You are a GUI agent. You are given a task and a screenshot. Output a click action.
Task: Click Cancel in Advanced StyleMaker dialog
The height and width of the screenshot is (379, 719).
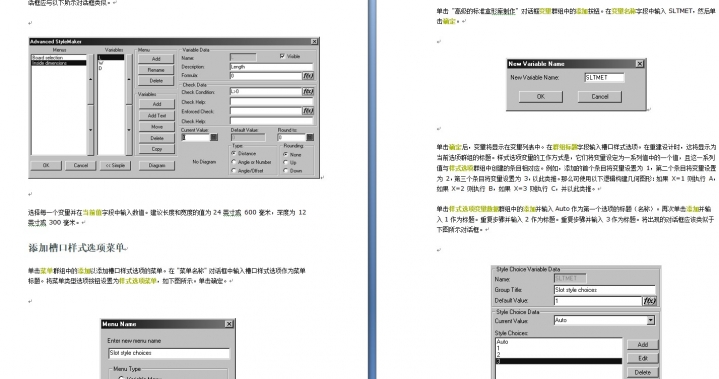[x=81, y=165]
